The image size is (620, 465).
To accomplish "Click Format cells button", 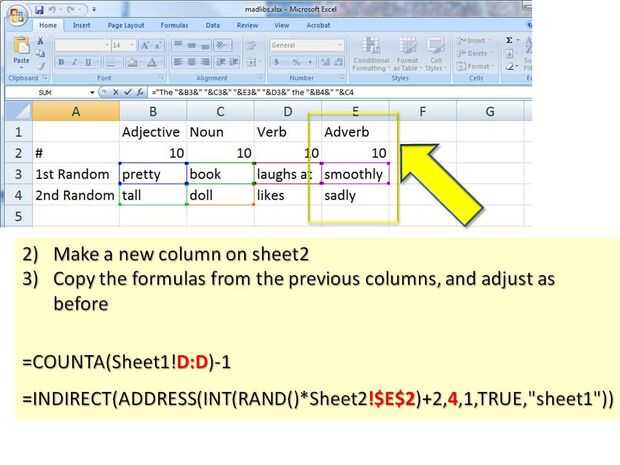I will click(x=473, y=66).
